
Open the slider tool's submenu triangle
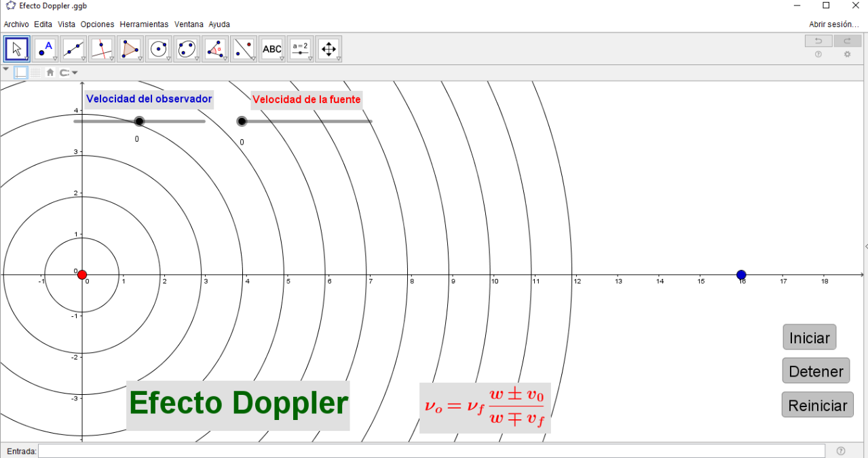tap(309, 59)
